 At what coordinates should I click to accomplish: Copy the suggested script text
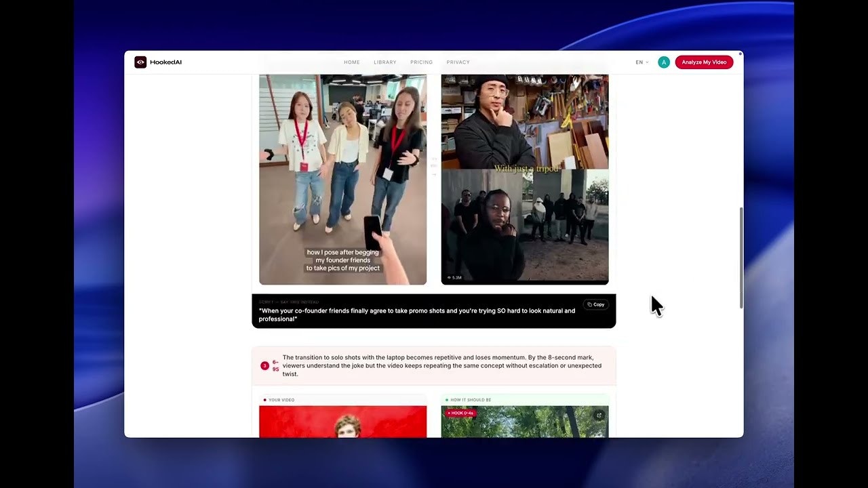click(596, 305)
